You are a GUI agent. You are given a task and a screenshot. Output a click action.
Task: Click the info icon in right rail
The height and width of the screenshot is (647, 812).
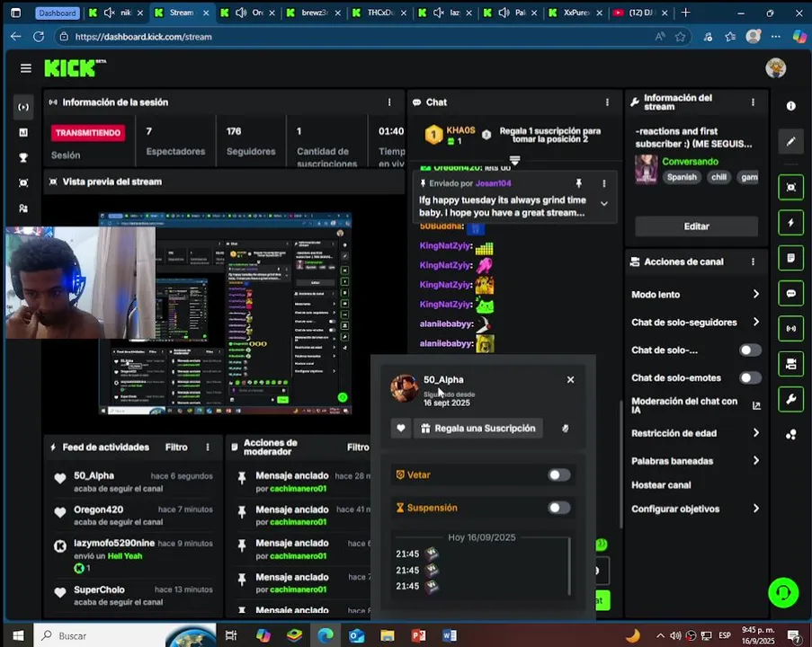coord(790,106)
